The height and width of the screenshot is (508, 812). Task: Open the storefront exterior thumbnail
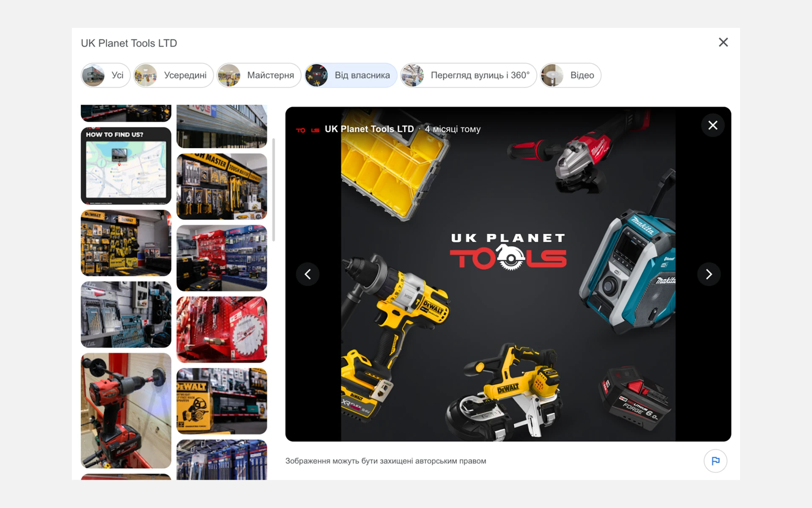pos(222,126)
